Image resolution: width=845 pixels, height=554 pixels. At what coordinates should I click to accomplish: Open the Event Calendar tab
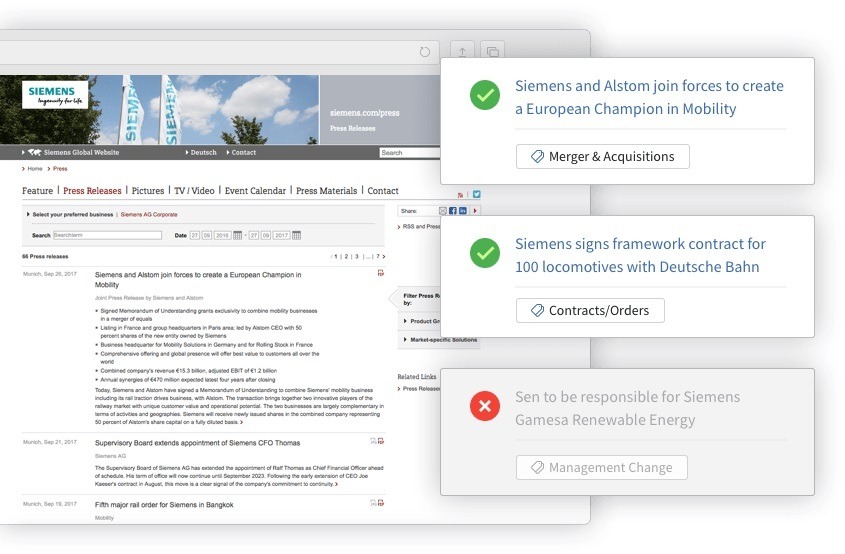click(x=255, y=191)
